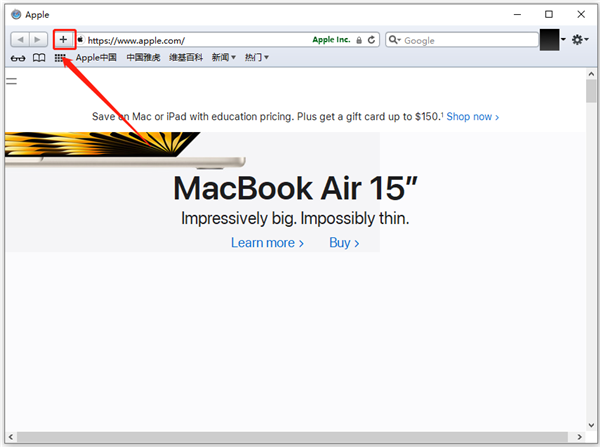The height and width of the screenshot is (447, 600).
Task: Click the horizontal scrollbar thumb
Action: click(292, 437)
